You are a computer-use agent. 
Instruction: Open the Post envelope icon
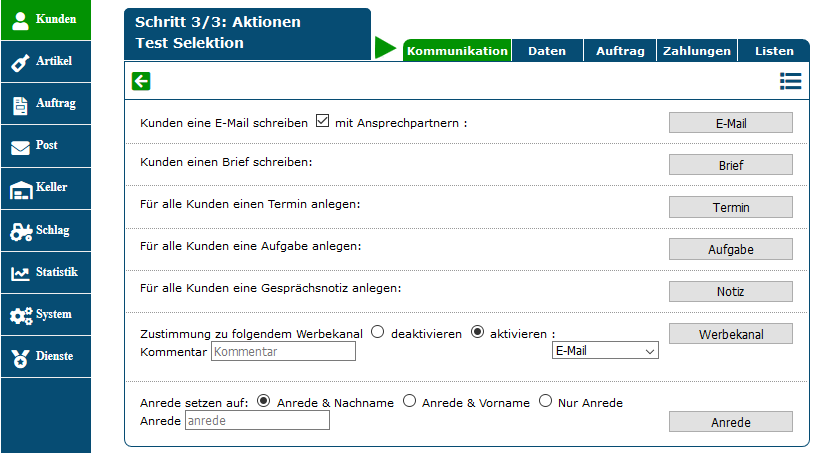20,147
